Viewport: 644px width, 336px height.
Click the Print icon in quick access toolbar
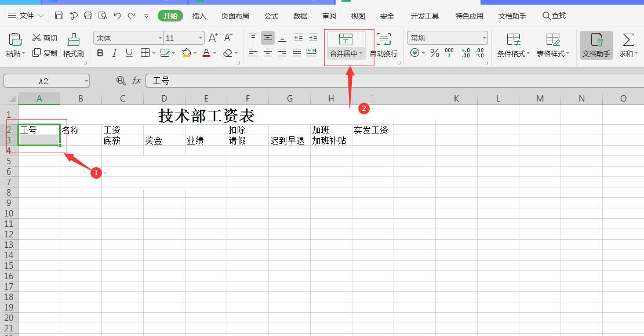pos(88,16)
